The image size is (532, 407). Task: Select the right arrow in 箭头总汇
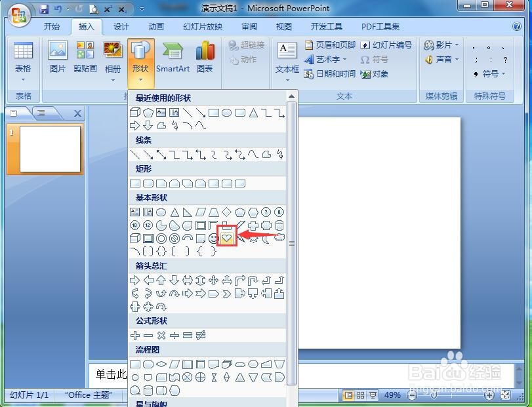pyautogui.click(x=135, y=281)
